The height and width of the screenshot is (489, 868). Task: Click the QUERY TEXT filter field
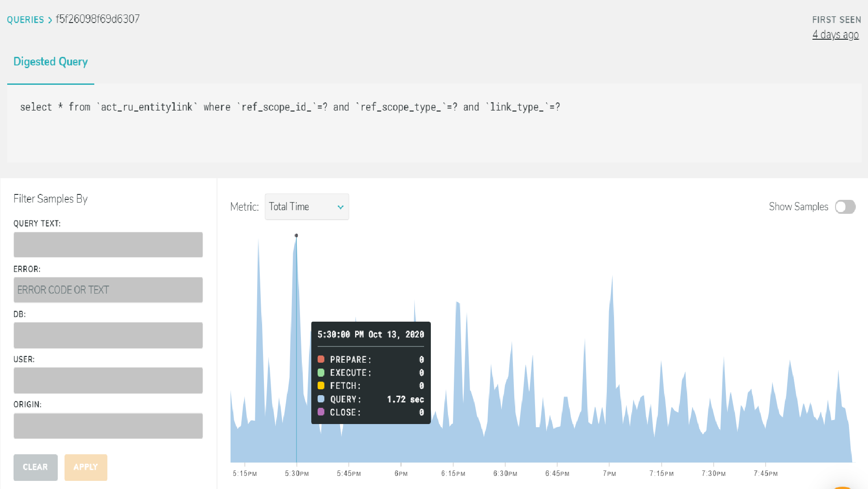tap(108, 245)
